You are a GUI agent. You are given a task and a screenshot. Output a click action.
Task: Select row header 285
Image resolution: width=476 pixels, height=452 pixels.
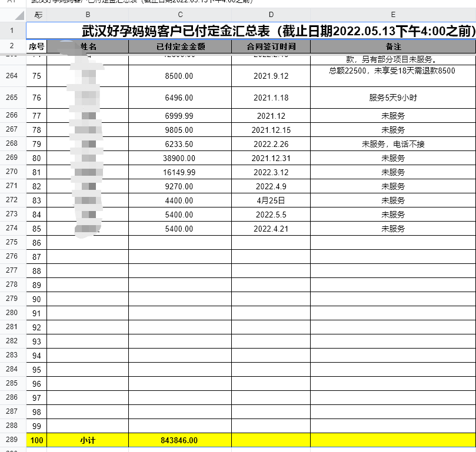tap(12, 383)
